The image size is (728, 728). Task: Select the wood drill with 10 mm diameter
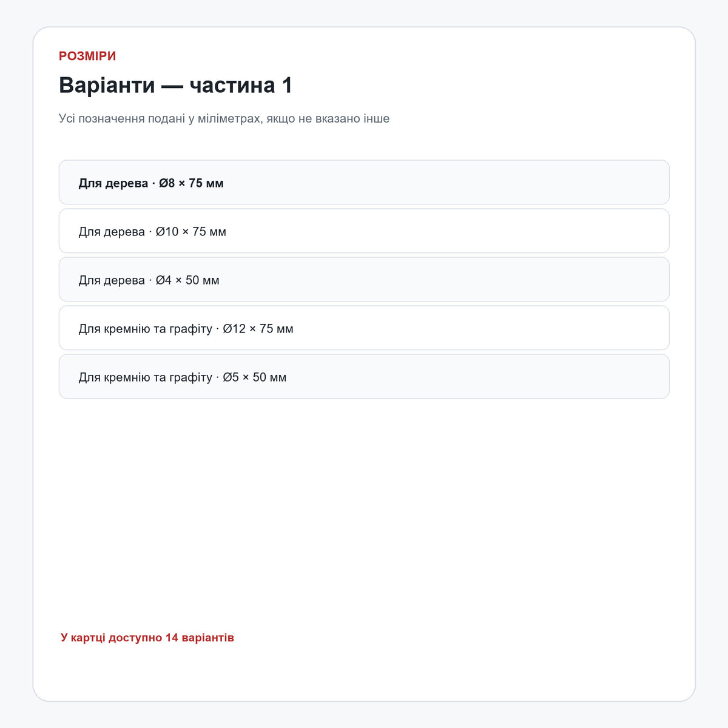364,231
